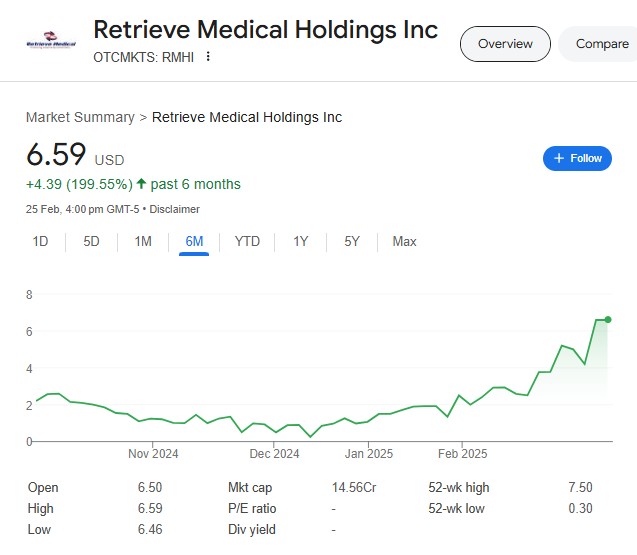Switch to the Overview tab
Viewport: 637px width, 555px height.
tap(505, 44)
